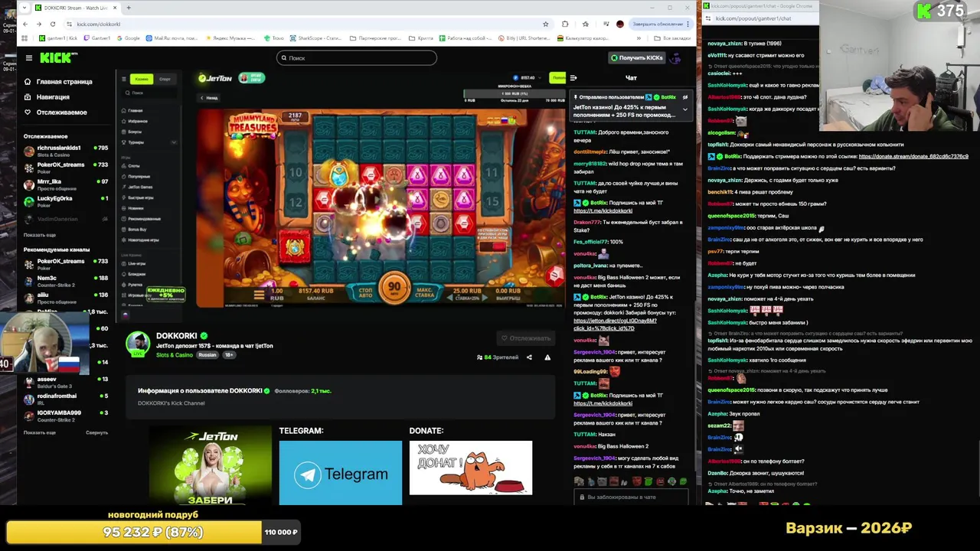Open Chrome tab search dropdown

tap(24, 8)
